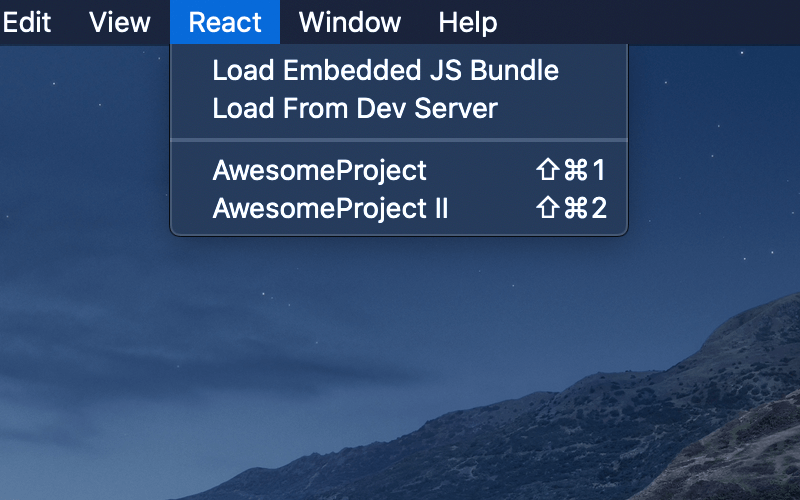Click the Command symbol beside AwesomeProject II
Viewport: 800px width, 500px height.
[x=575, y=209]
